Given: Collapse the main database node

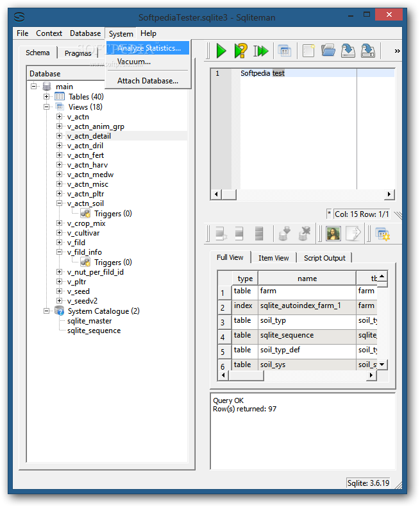Looking at the screenshot, I should coord(33,87).
